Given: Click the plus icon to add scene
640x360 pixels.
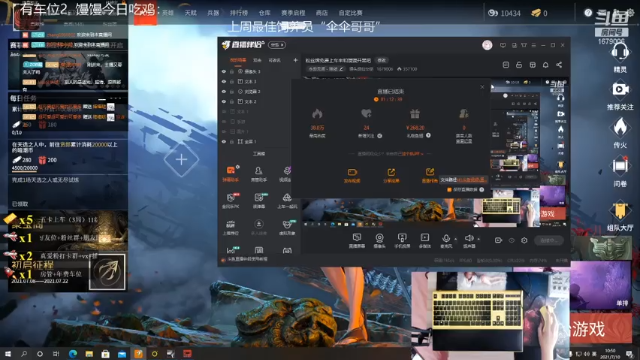Looking at the screenshot, I should 295,60.
